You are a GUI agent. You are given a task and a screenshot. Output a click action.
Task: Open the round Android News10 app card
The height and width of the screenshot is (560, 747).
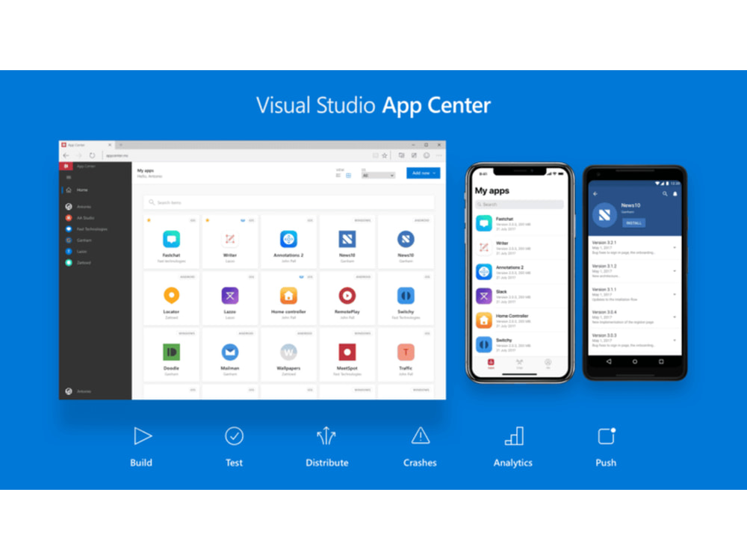406,242
